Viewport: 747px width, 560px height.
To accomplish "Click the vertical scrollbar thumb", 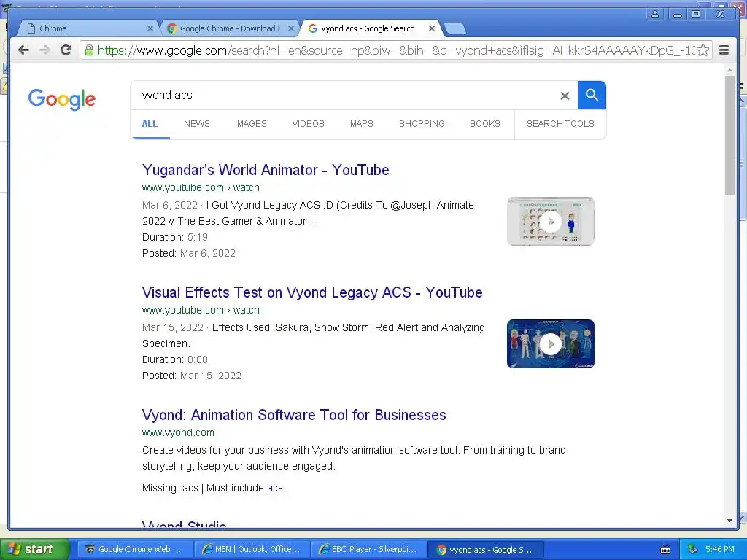I will [729, 135].
